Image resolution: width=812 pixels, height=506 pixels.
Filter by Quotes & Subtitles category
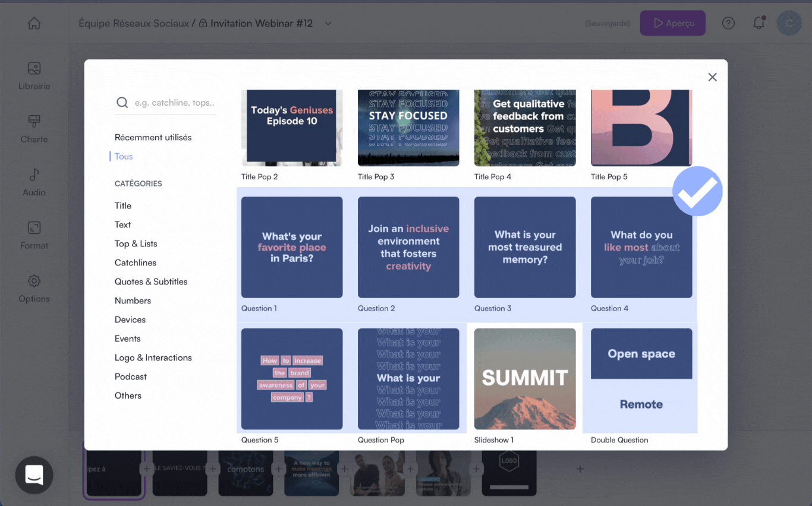[151, 282]
